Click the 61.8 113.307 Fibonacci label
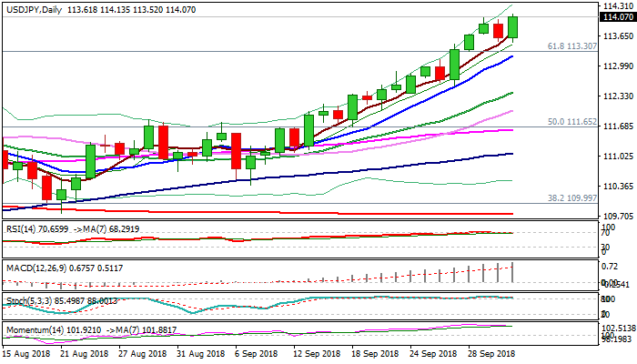Screen dimensions: 637x364 (x=571, y=45)
